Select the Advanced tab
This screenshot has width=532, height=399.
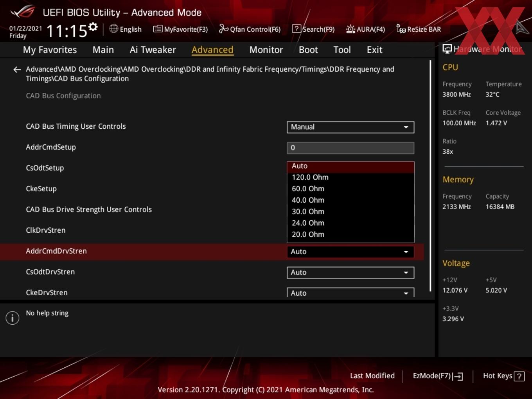[212, 50]
